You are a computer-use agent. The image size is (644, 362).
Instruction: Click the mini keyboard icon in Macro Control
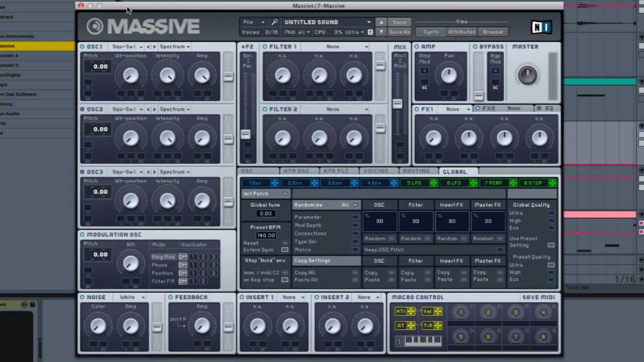point(419,341)
